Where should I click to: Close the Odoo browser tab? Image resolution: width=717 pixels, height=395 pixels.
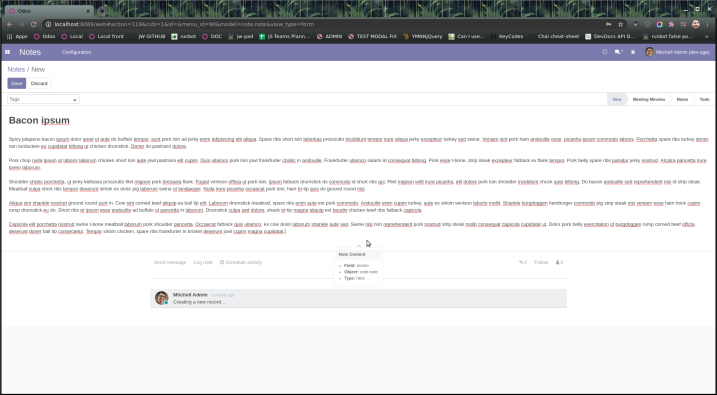coord(88,11)
